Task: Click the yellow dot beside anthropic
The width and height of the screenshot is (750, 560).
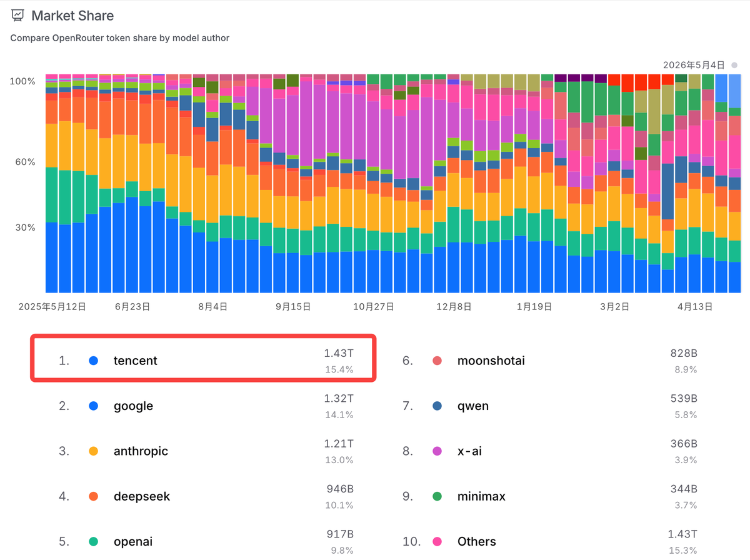Action: 94,451
